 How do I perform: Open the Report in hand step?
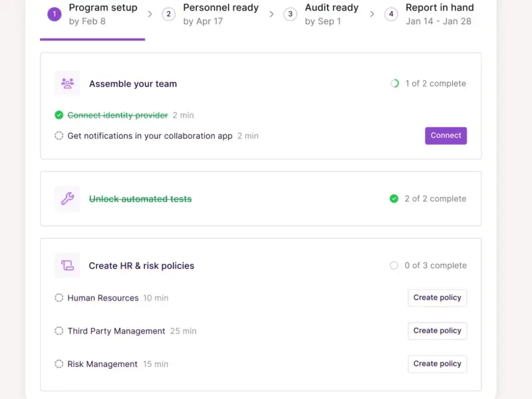coord(439,14)
